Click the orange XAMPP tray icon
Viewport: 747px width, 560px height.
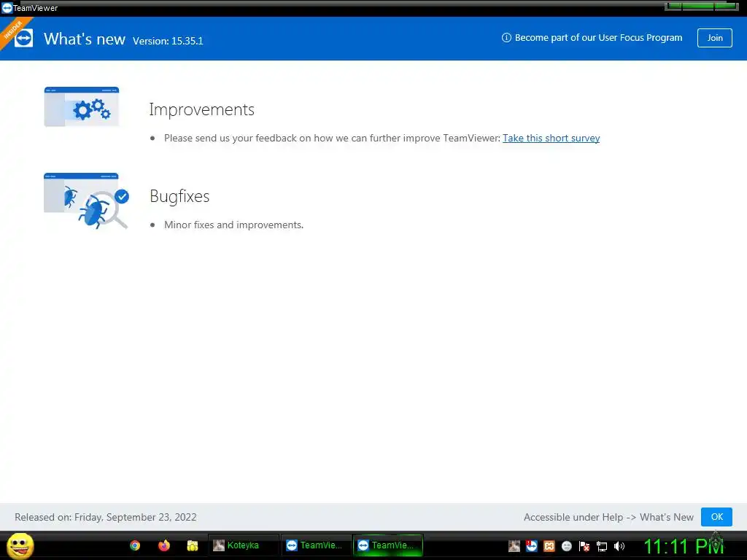[x=549, y=546]
